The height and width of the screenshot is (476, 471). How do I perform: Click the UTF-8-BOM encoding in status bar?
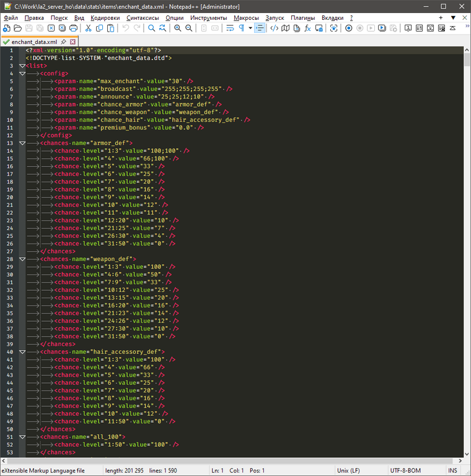click(x=405, y=470)
